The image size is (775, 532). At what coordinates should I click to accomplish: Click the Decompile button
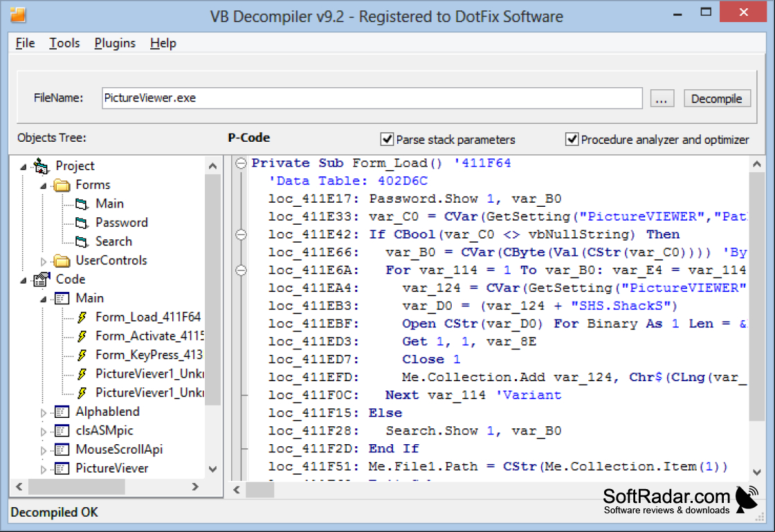tap(717, 98)
